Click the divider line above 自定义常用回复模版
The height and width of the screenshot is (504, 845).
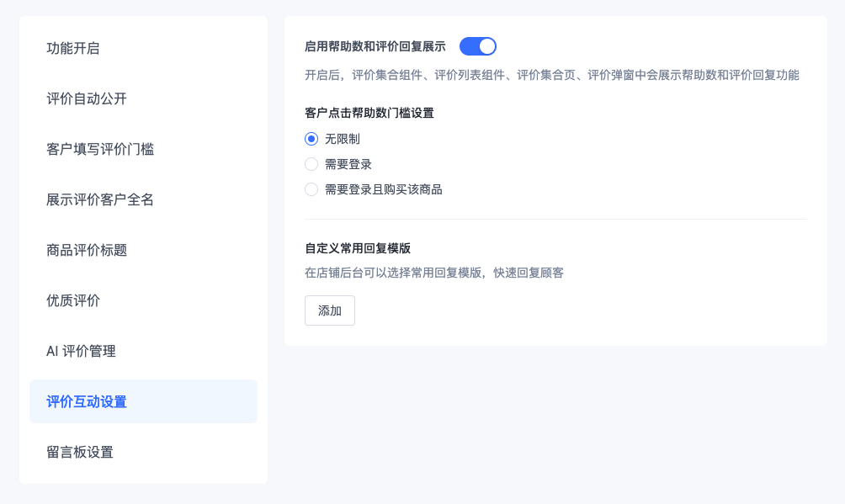pyautogui.click(x=555, y=220)
